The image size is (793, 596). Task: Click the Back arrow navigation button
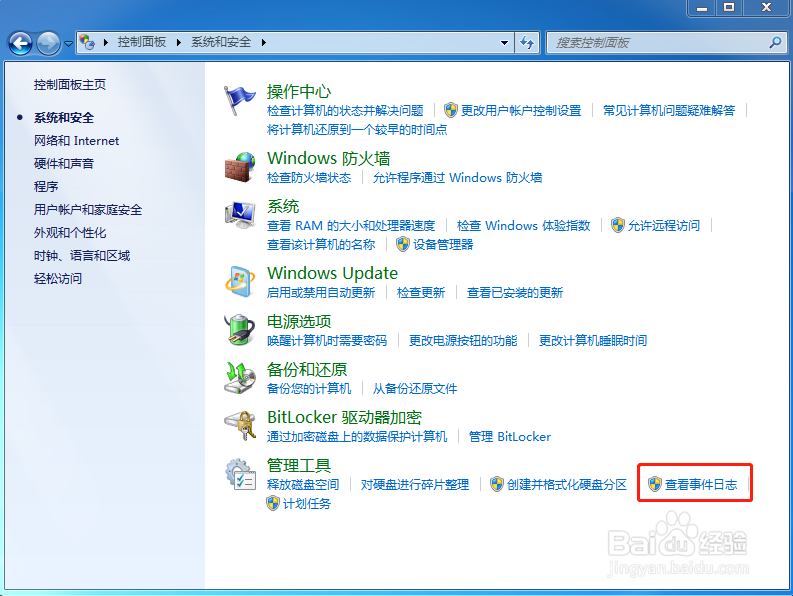pyautogui.click(x=20, y=43)
